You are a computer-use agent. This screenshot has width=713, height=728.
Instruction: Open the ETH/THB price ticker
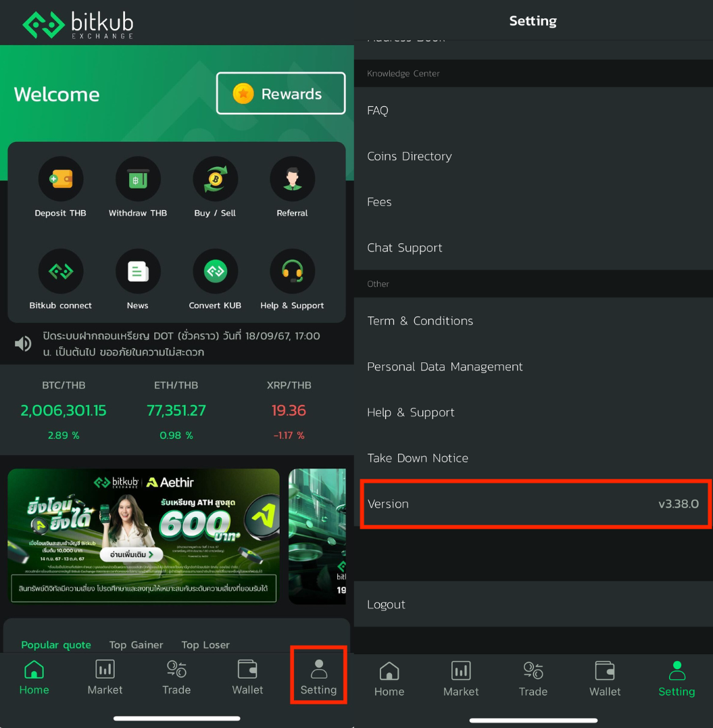pyautogui.click(x=176, y=410)
